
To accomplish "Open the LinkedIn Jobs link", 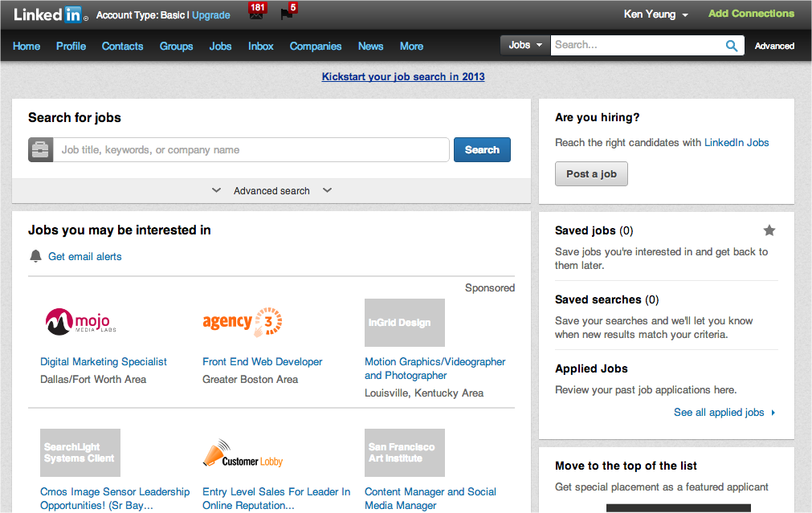I will coord(737,142).
